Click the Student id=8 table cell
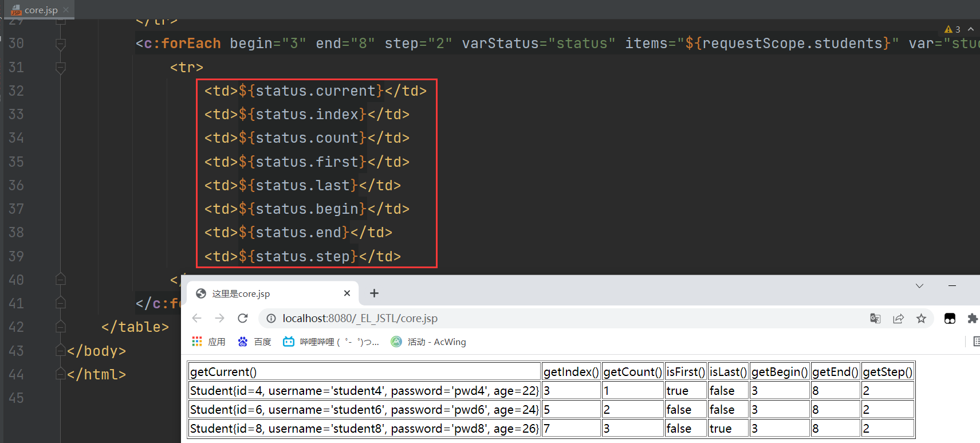 coord(364,428)
